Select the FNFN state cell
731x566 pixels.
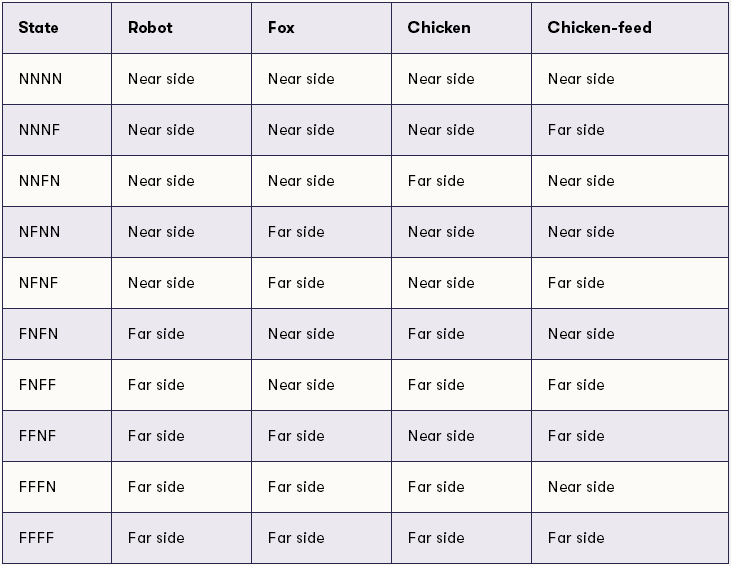(x=57, y=334)
